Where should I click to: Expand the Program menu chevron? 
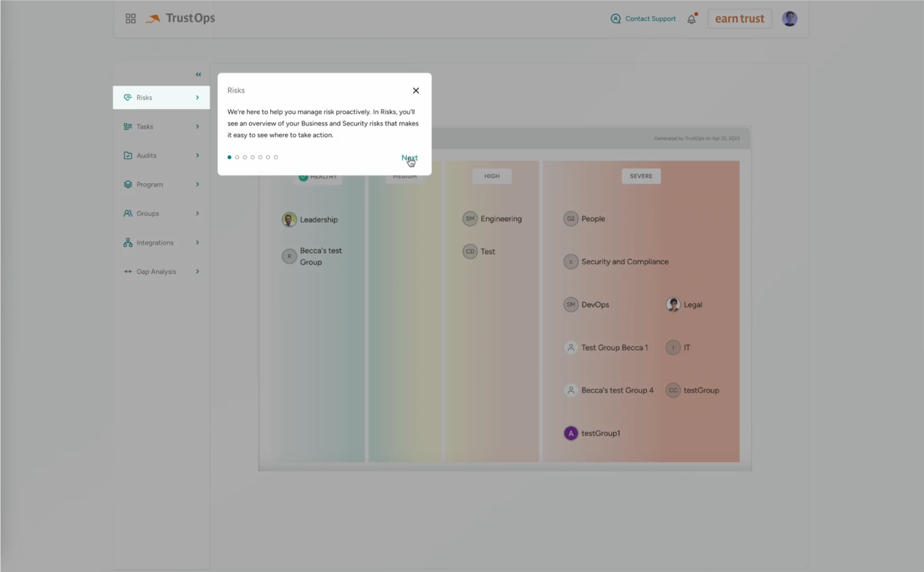pos(197,184)
